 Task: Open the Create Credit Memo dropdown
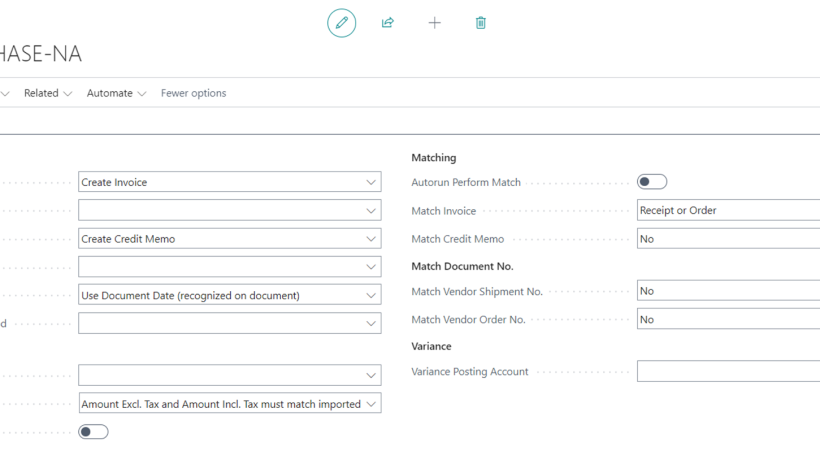coord(229,239)
